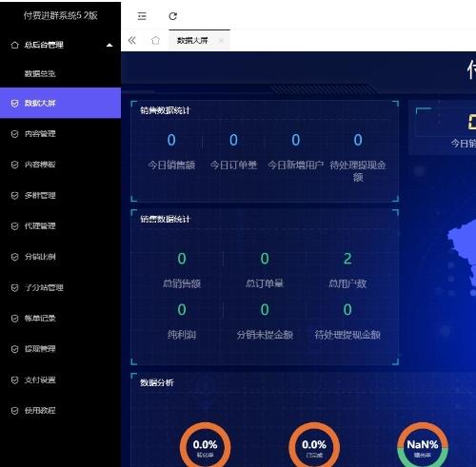Open the home tab house icon
The width and height of the screenshot is (476, 467).
(155, 40)
